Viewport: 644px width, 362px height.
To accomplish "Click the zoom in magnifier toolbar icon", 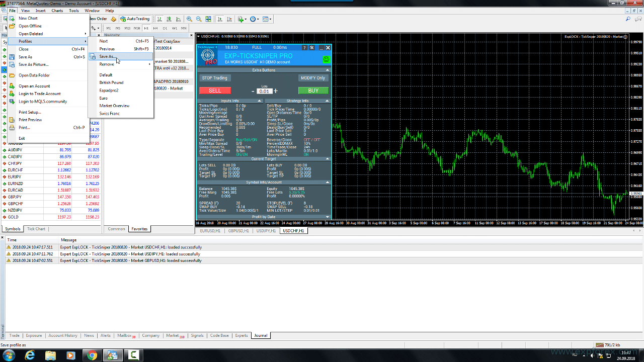I will tap(190, 19).
